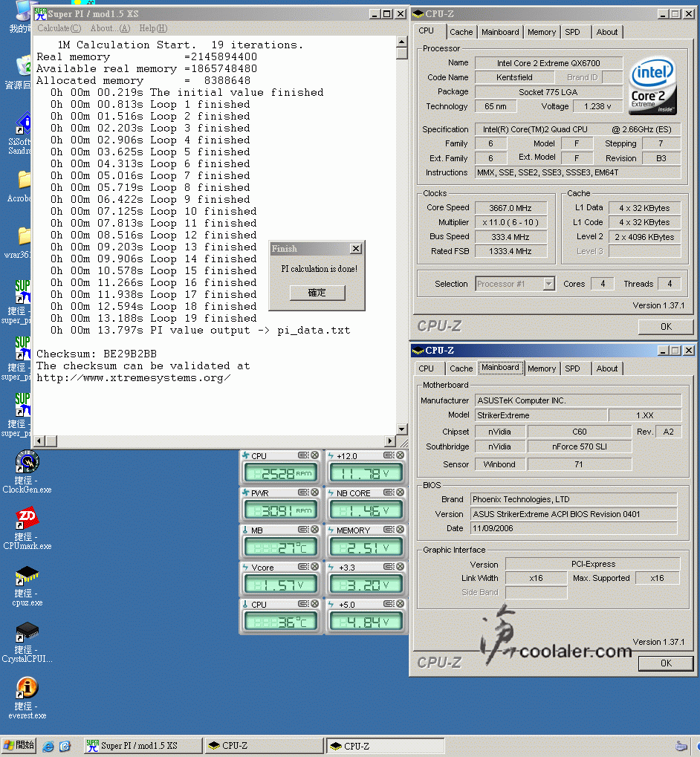Open About tab in Processor CPU-Z window
Image resolution: width=700 pixels, height=757 pixels.
(607, 32)
